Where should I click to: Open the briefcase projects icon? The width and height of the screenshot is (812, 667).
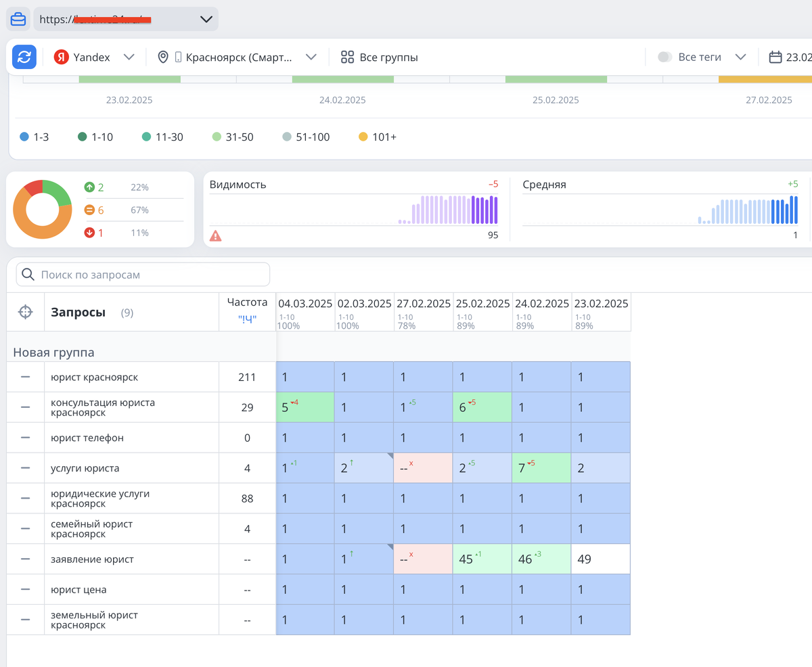point(18,19)
